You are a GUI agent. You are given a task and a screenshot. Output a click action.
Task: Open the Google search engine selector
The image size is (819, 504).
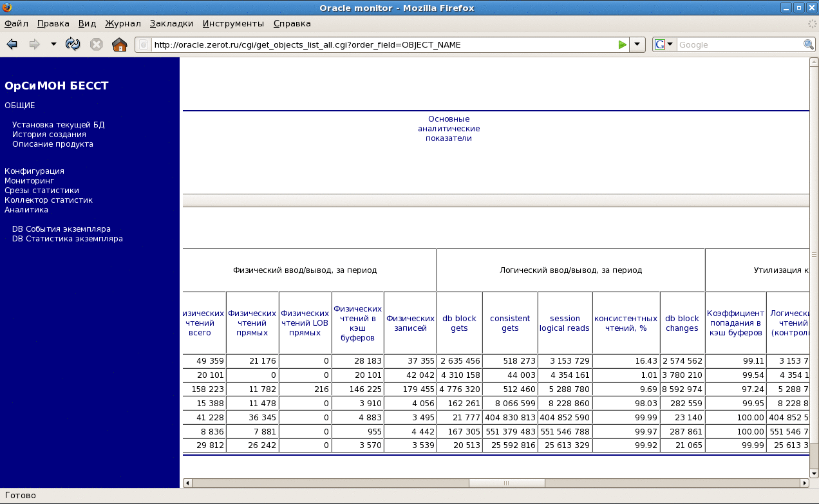pos(664,44)
